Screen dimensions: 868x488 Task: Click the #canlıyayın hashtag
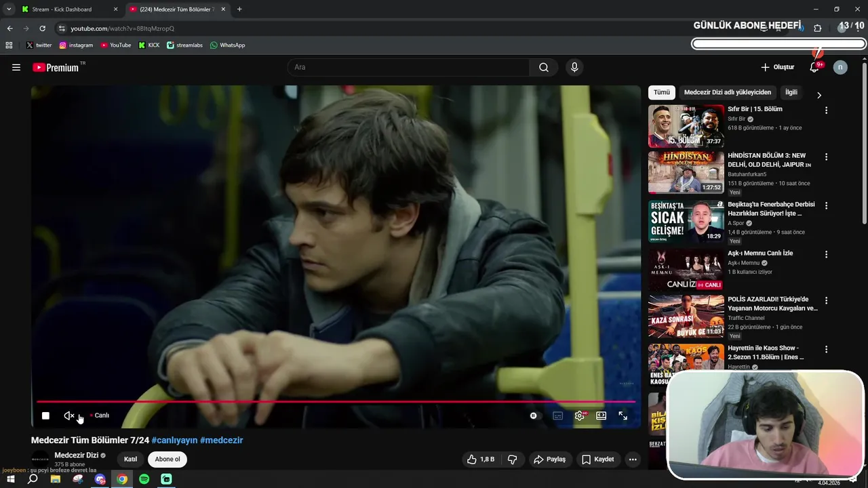(174, 440)
